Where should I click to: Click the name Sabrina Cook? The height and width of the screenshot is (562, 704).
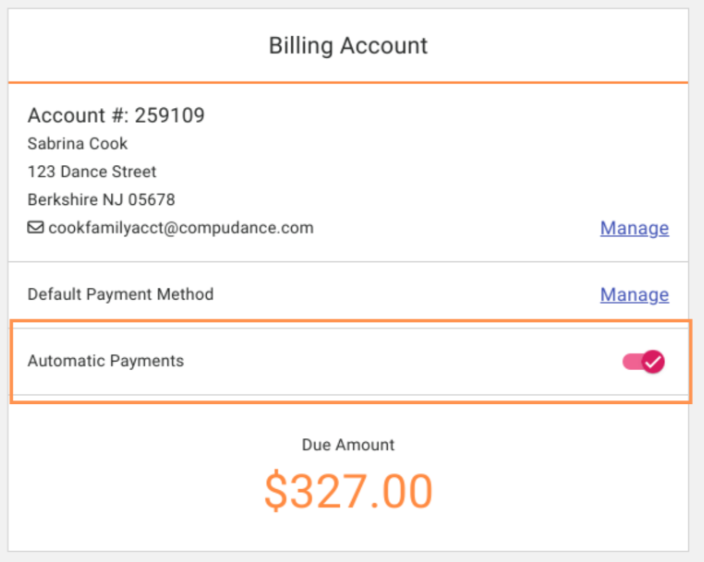tap(77, 144)
